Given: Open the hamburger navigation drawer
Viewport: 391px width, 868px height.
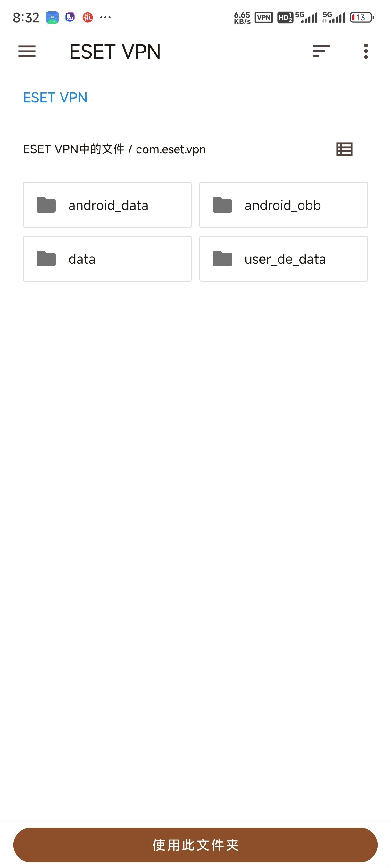Looking at the screenshot, I should (x=27, y=52).
